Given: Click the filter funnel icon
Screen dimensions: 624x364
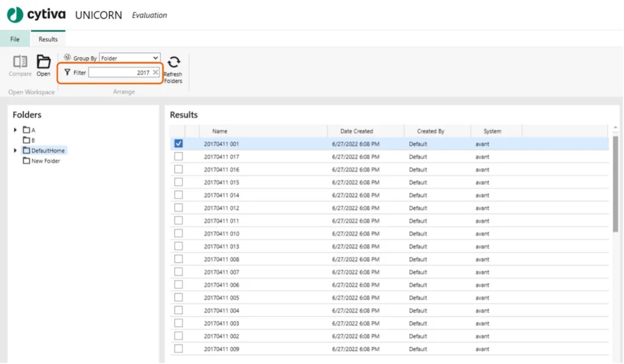Looking at the screenshot, I should 67,72.
